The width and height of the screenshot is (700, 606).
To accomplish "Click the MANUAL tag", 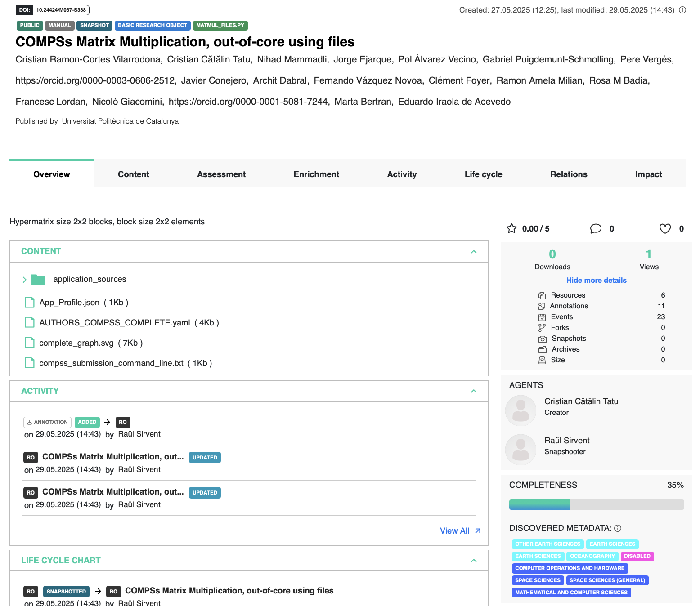I will tap(59, 25).
